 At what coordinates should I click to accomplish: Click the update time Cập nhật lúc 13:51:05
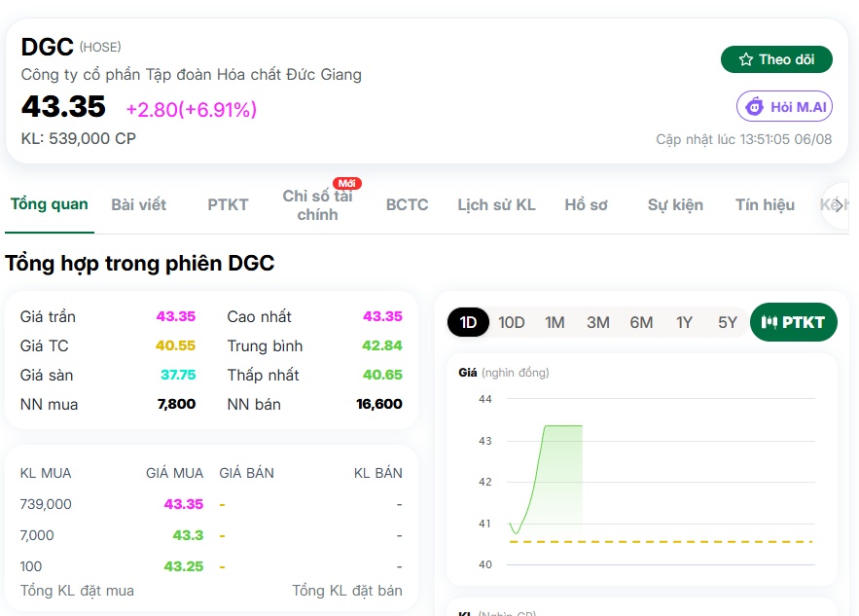pos(743,139)
